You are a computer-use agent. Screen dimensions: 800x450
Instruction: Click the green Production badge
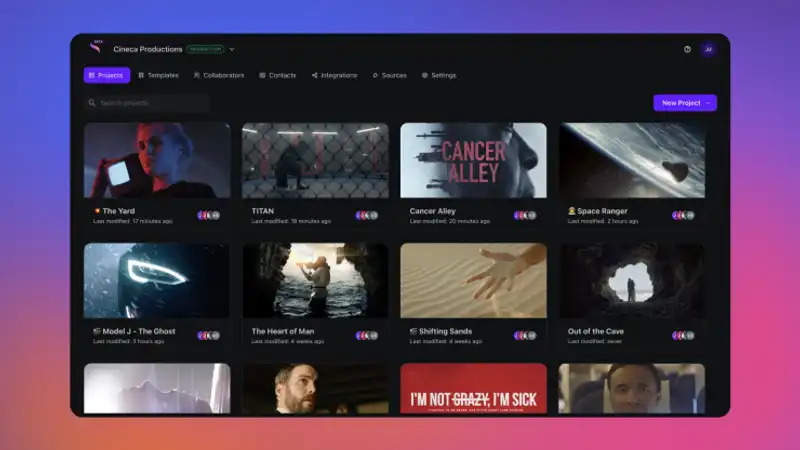tap(205, 49)
